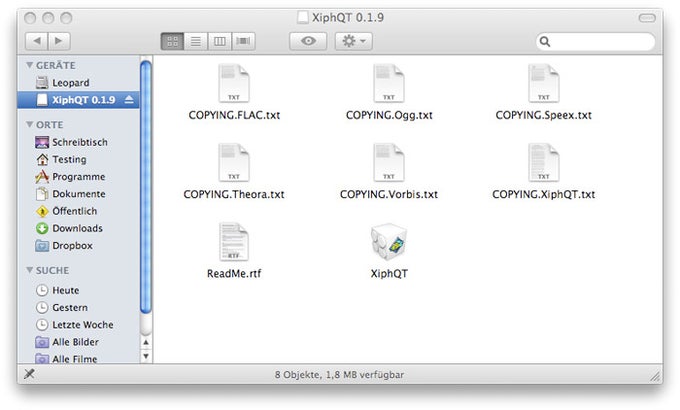Screen dimensions: 680x410
Task: Click the COPYING.Speex.txt file name
Action: [543, 115]
